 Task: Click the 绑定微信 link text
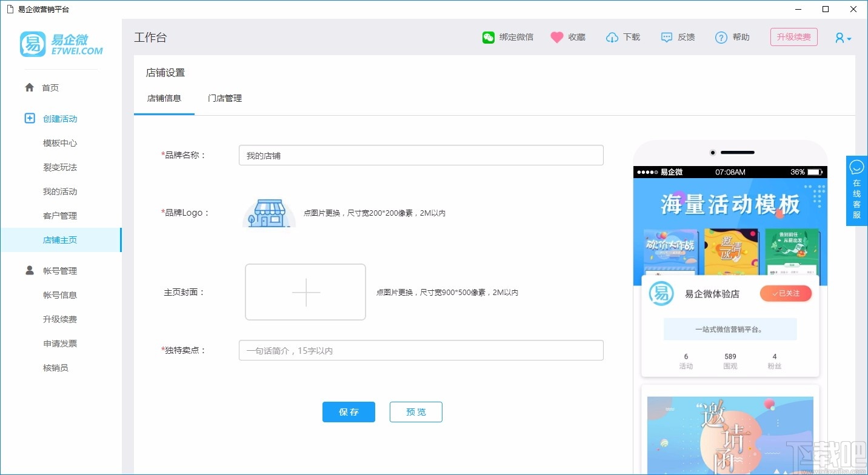coord(516,38)
